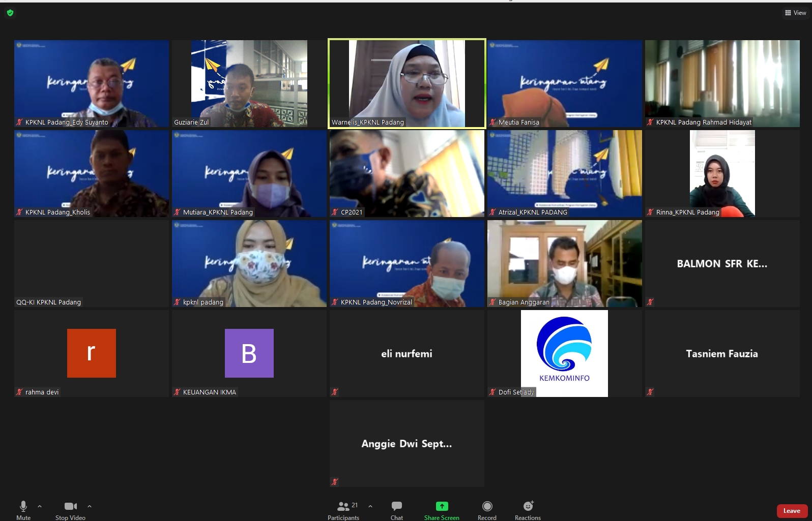Click the muted mic icon on eli nurfemi tile
The height and width of the screenshot is (521, 812).
335,392
